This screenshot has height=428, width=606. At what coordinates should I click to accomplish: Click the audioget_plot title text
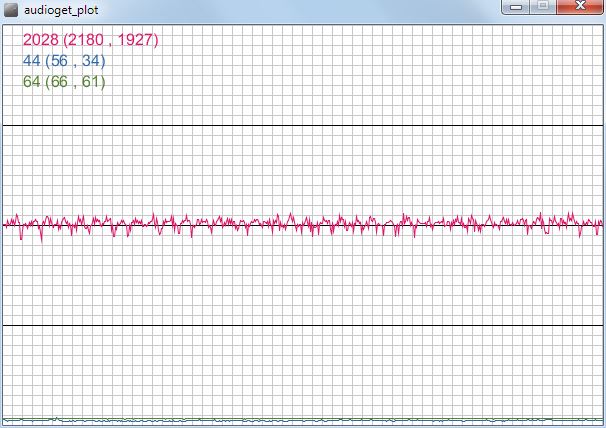[61, 10]
